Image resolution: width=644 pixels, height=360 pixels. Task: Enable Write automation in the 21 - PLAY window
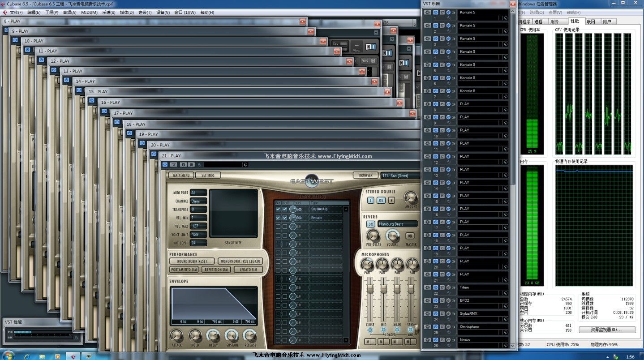[x=191, y=164]
